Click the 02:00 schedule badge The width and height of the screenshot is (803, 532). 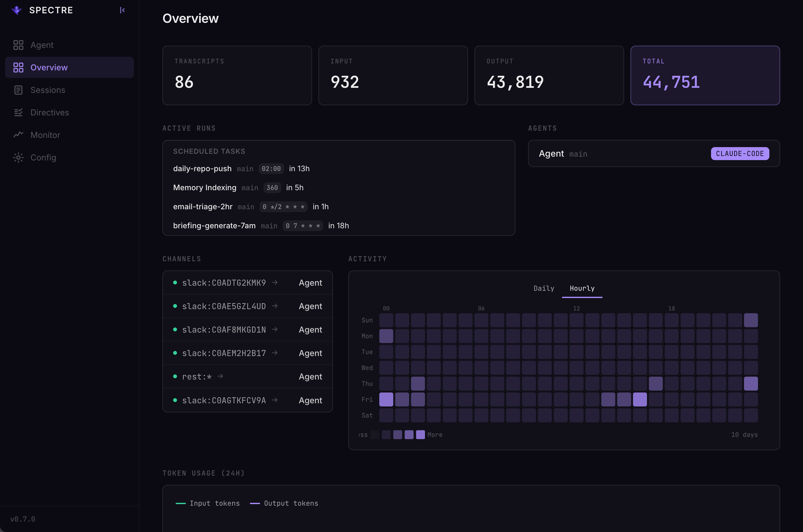(271, 169)
